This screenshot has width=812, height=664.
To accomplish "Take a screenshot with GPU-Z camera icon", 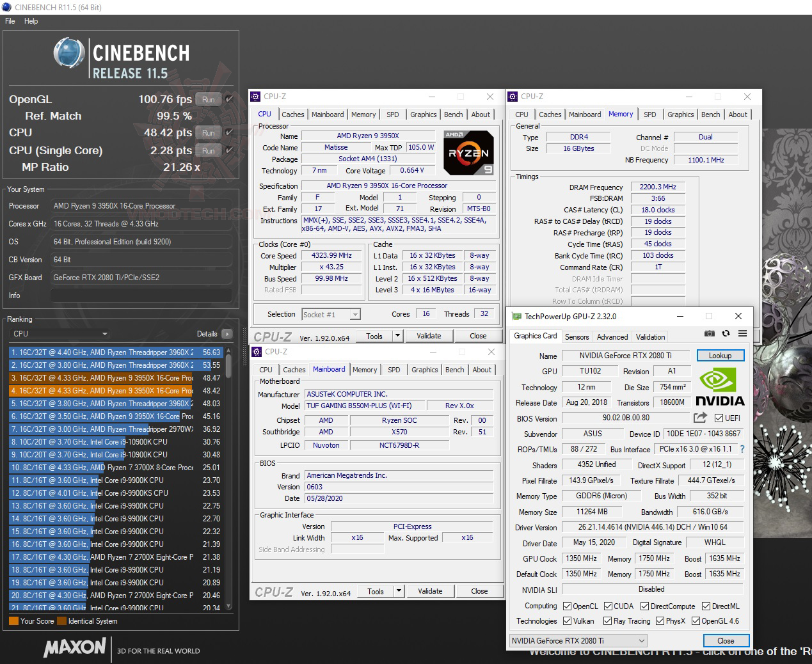I will coord(709,333).
